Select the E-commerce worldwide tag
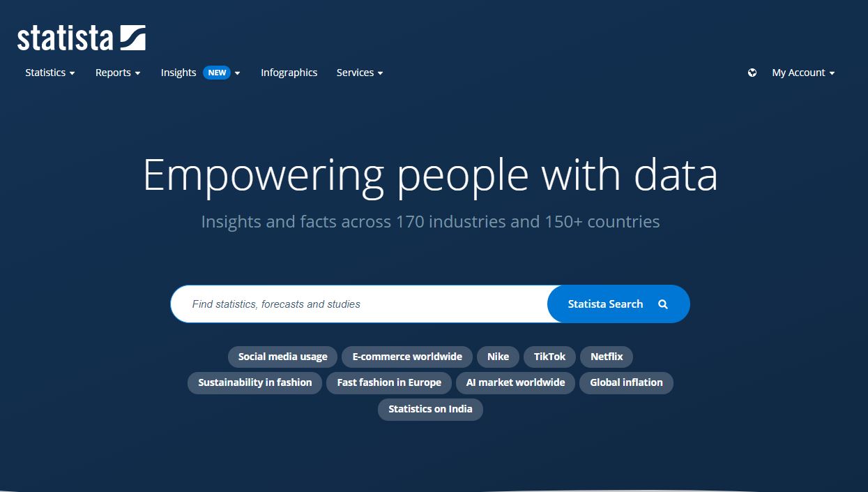The height and width of the screenshot is (492, 868). 407,357
